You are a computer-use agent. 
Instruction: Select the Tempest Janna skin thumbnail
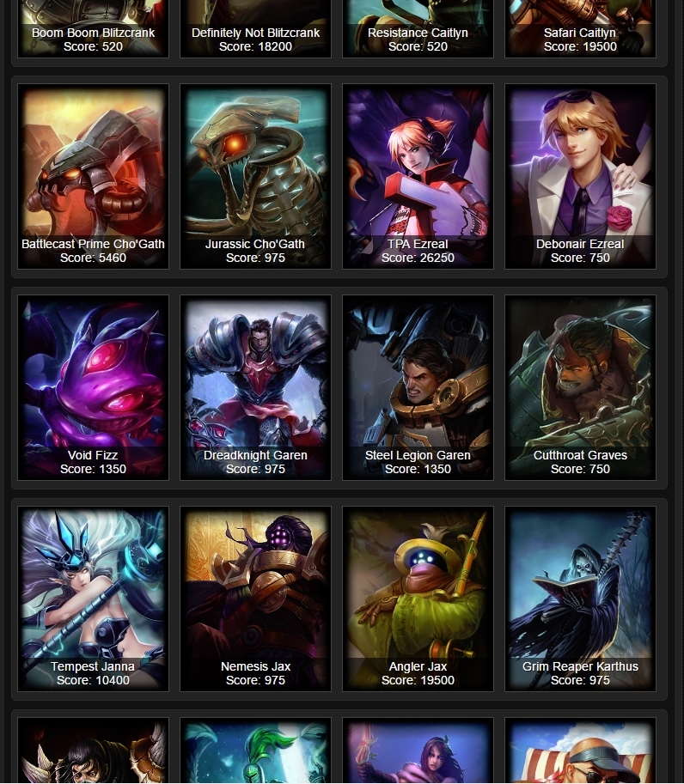[x=93, y=599]
